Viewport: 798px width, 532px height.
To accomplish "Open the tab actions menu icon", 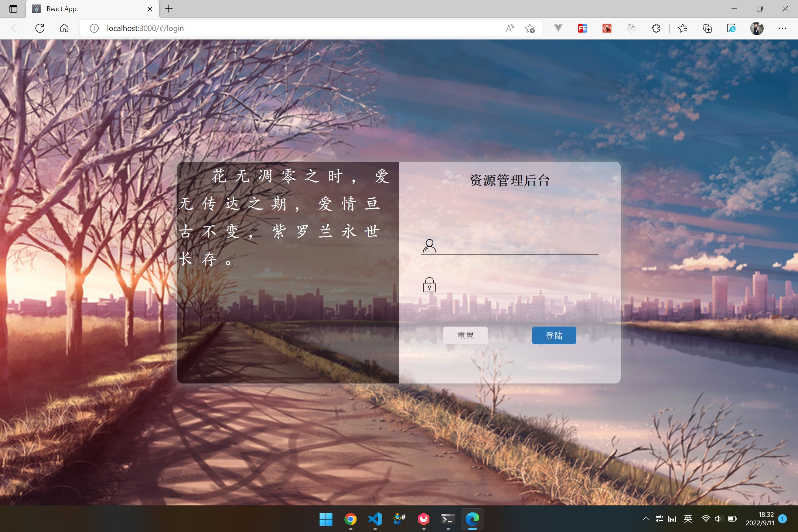I will 13,9.
